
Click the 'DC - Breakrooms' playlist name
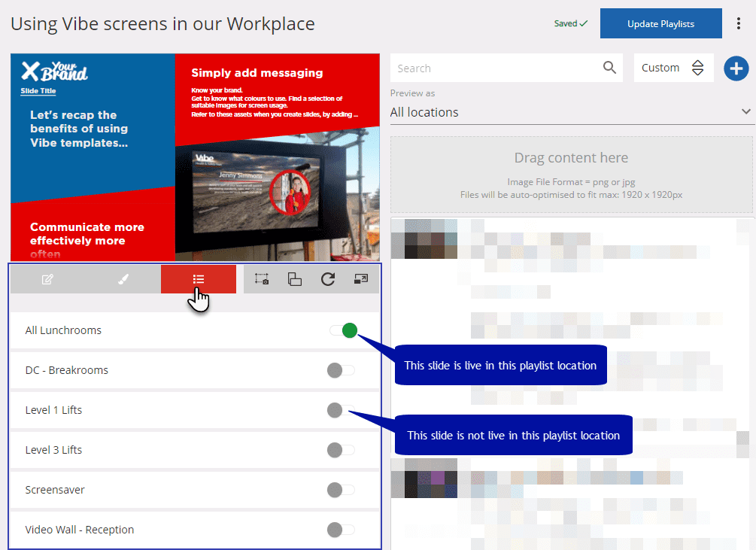coord(67,370)
